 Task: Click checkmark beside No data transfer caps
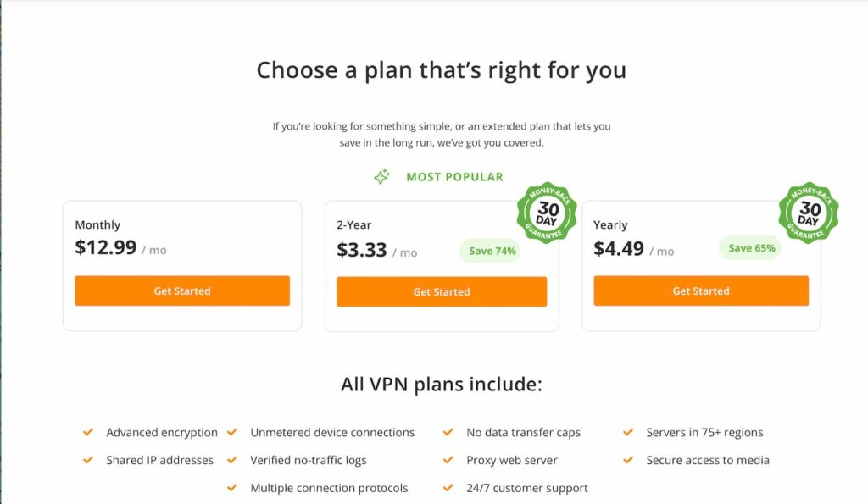[x=448, y=432]
